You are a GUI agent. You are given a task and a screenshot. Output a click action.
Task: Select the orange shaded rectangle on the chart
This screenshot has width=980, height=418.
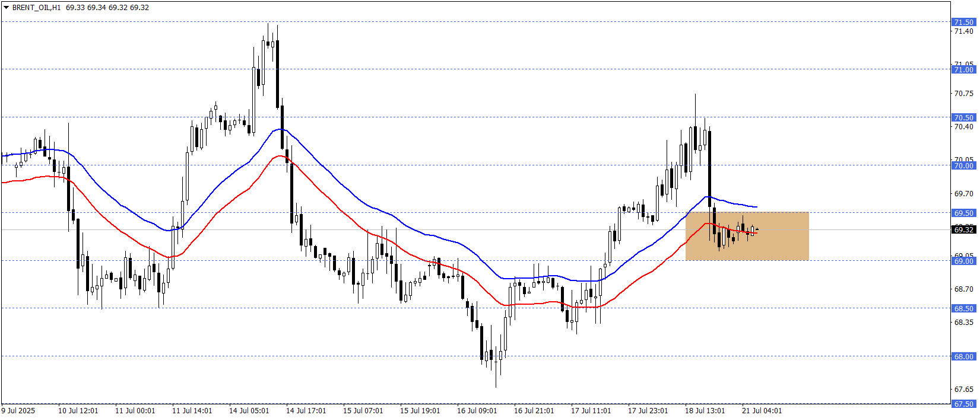[x=747, y=236]
